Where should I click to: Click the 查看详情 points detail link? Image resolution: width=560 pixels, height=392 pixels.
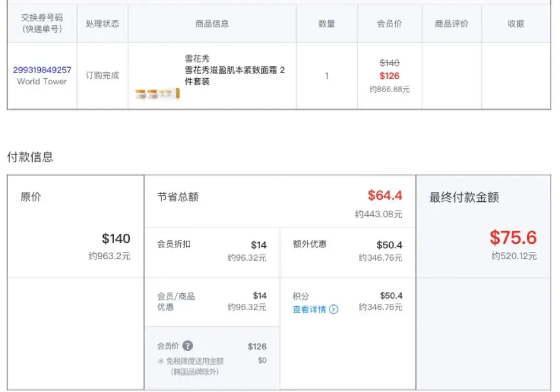[x=309, y=310]
